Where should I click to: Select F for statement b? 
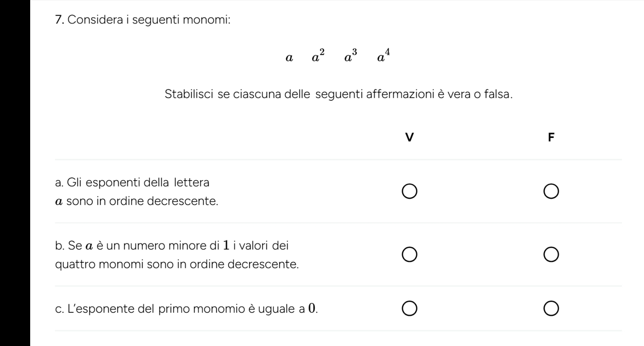(551, 255)
